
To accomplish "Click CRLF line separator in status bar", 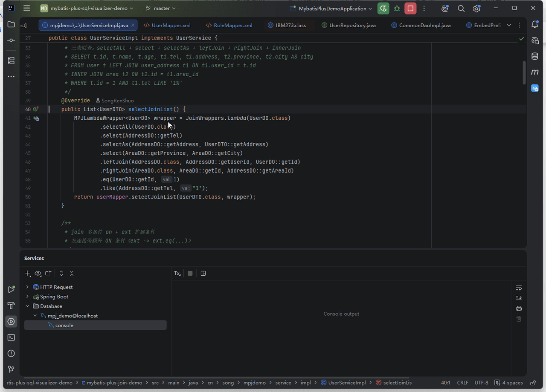I will pyautogui.click(x=462, y=383).
